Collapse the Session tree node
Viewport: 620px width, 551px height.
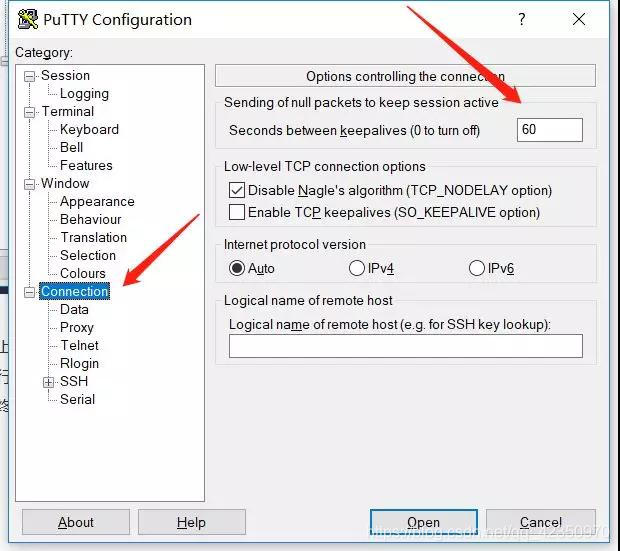[29, 76]
